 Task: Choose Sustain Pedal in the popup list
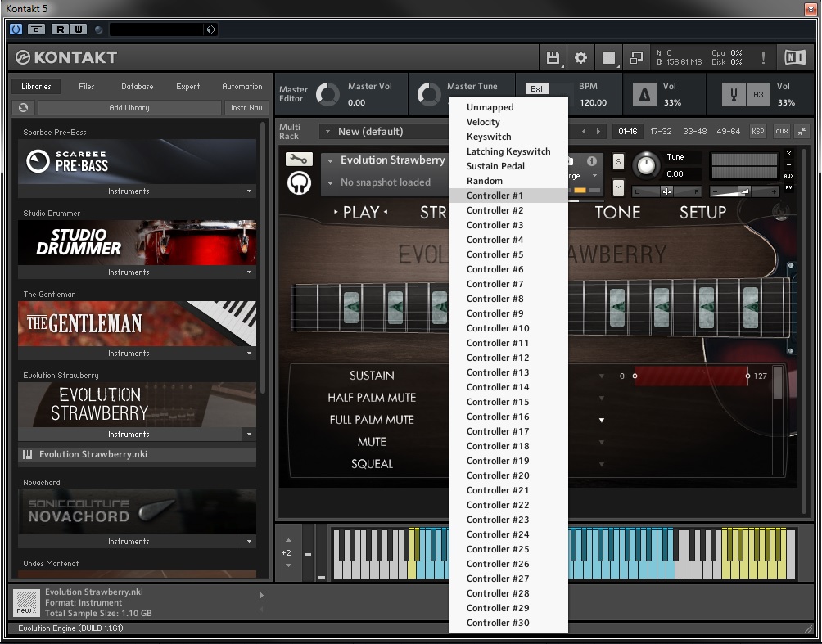click(495, 166)
